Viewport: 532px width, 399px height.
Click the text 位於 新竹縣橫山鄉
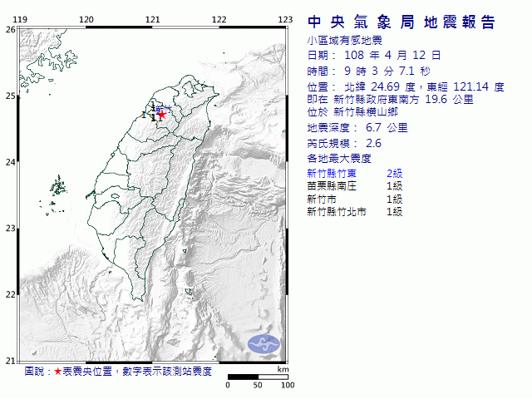[x=352, y=112]
